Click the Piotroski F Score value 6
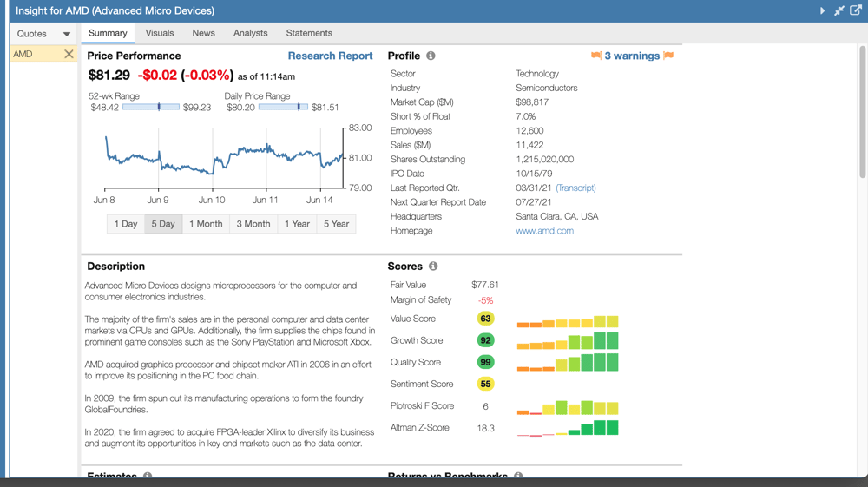Screen dimensions: 868x487 click(485, 407)
